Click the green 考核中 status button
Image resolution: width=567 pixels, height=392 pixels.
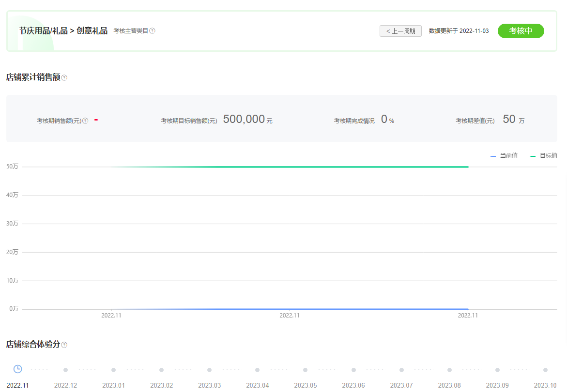[x=521, y=31]
